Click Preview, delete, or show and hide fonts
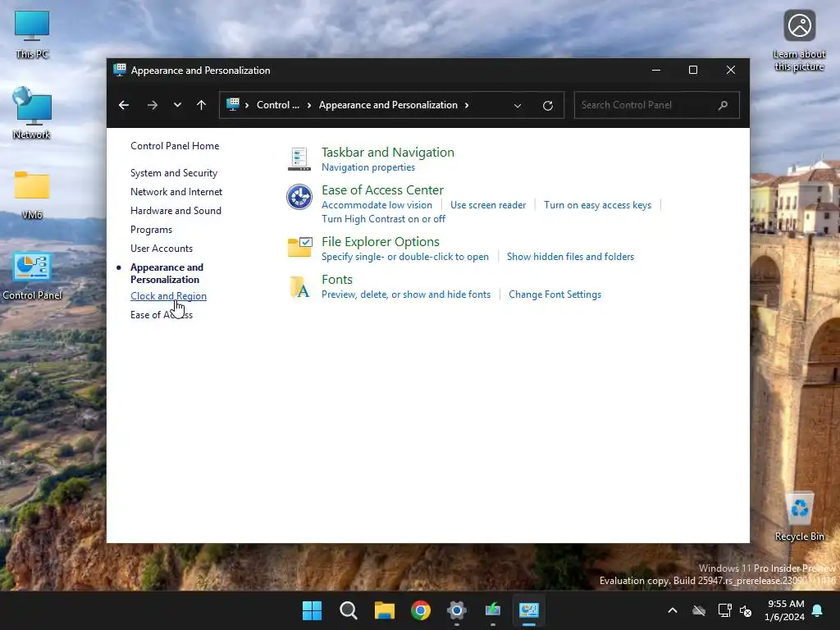 pos(406,294)
